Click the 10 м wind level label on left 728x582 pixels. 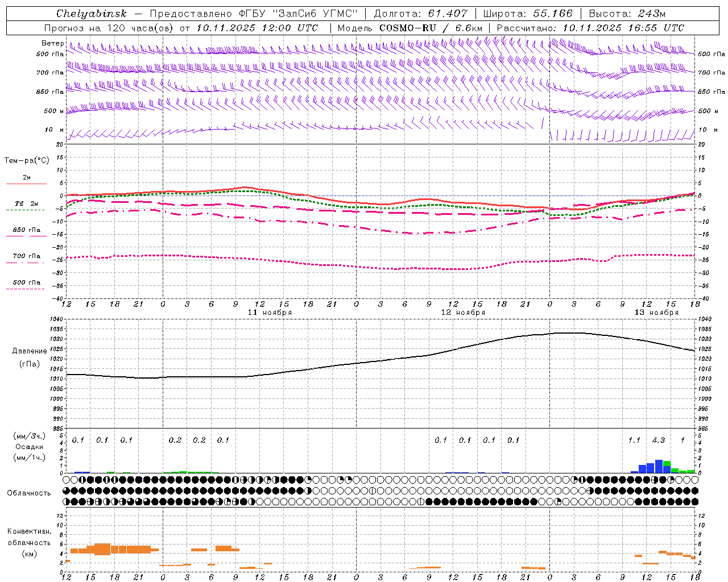pyautogui.click(x=54, y=130)
